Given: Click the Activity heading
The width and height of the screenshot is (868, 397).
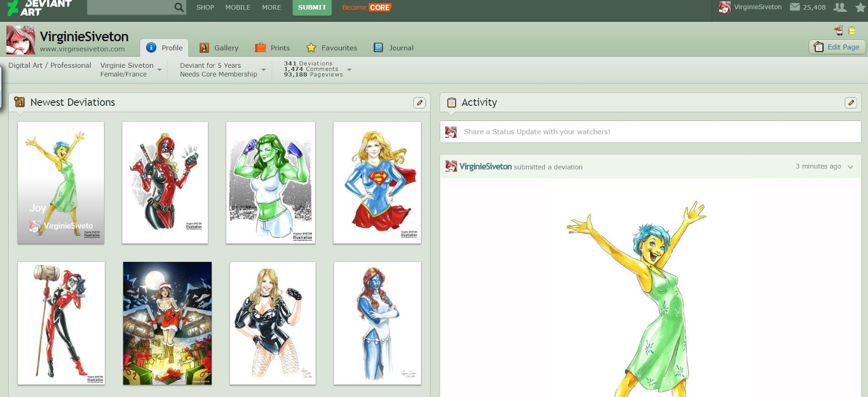Looking at the screenshot, I should pyautogui.click(x=479, y=103).
